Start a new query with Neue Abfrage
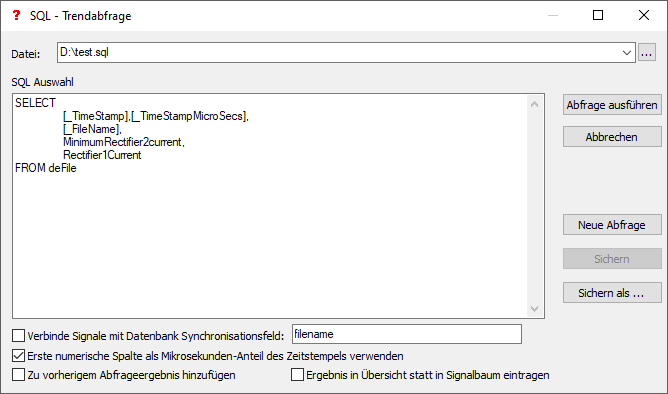The image size is (668, 394). [612, 225]
